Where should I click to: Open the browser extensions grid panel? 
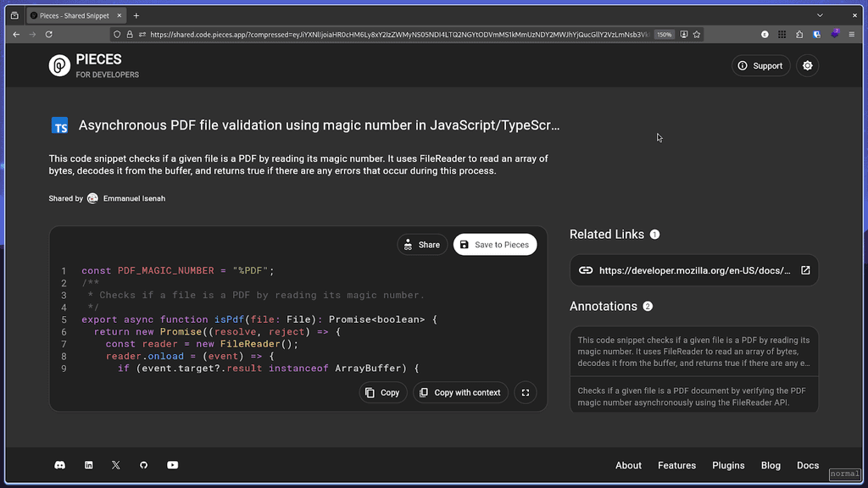[782, 35]
